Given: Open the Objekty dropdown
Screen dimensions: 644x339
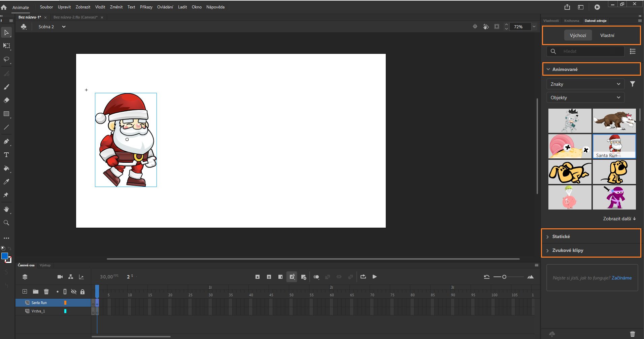Looking at the screenshot, I should (x=585, y=98).
